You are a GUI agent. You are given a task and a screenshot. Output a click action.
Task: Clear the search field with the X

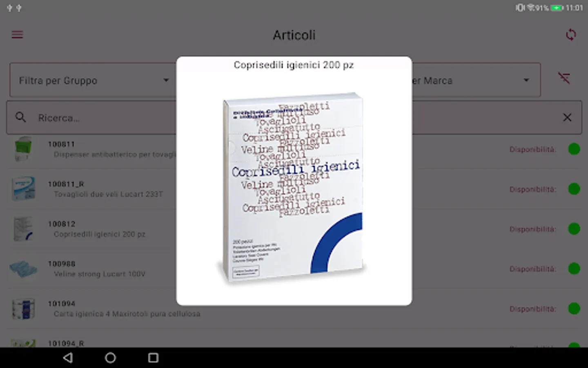coord(567,118)
